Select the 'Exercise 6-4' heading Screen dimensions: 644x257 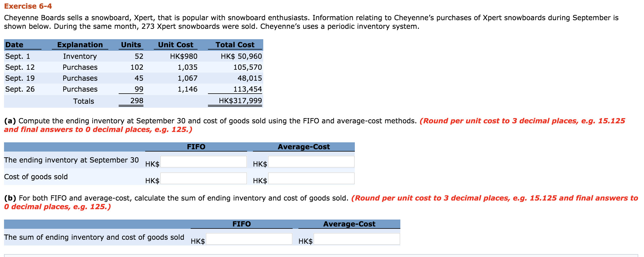click(28, 6)
